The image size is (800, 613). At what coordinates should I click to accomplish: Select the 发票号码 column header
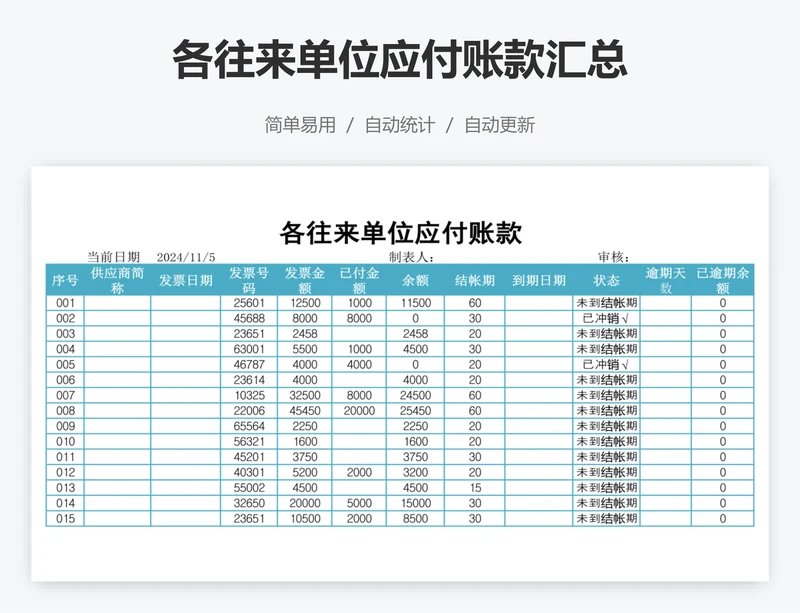pos(249,280)
